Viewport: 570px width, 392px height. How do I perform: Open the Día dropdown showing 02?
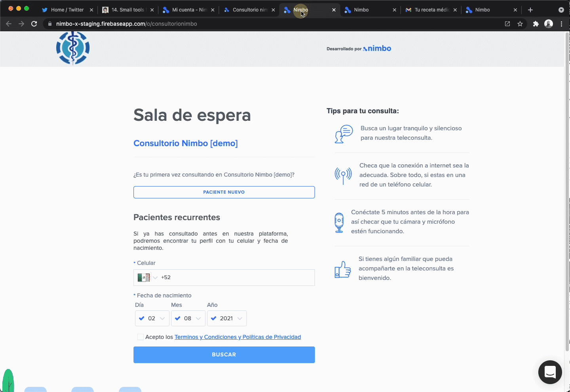pyautogui.click(x=152, y=318)
